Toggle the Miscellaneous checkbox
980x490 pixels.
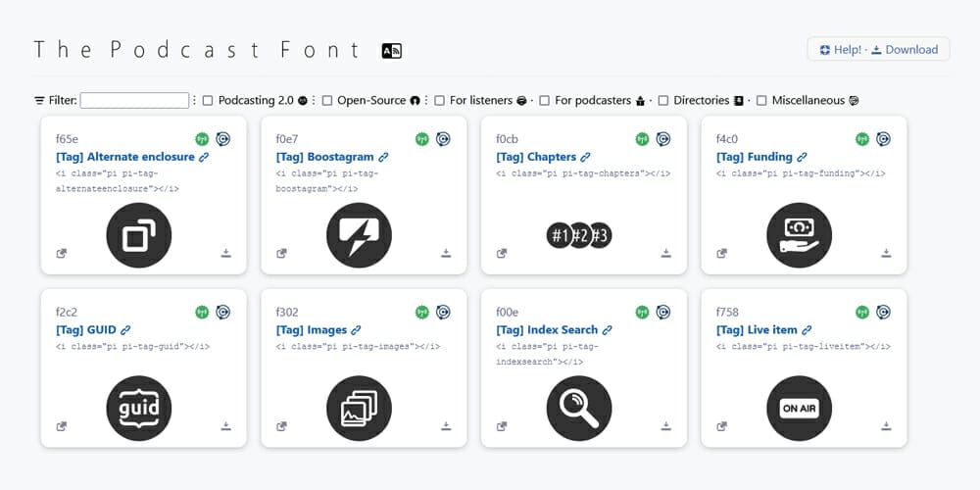coord(761,101)
